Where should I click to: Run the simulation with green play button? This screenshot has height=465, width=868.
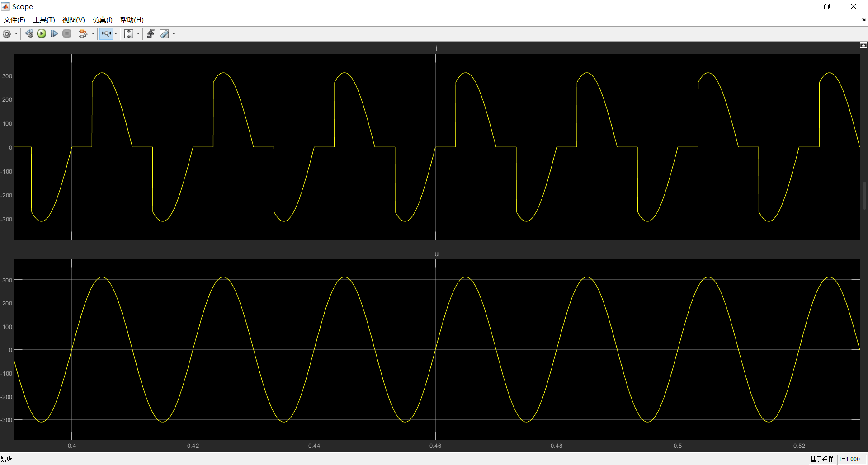click(x=42, y=34)
